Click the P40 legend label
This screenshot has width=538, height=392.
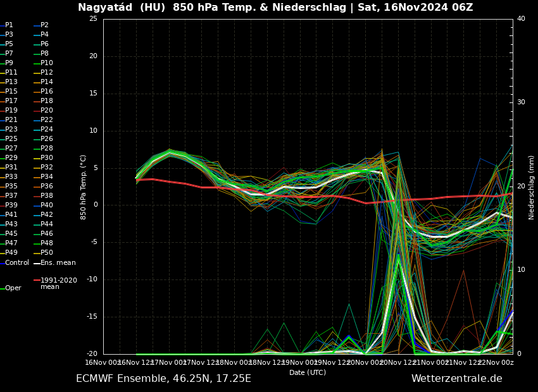[x=47, y=205]
